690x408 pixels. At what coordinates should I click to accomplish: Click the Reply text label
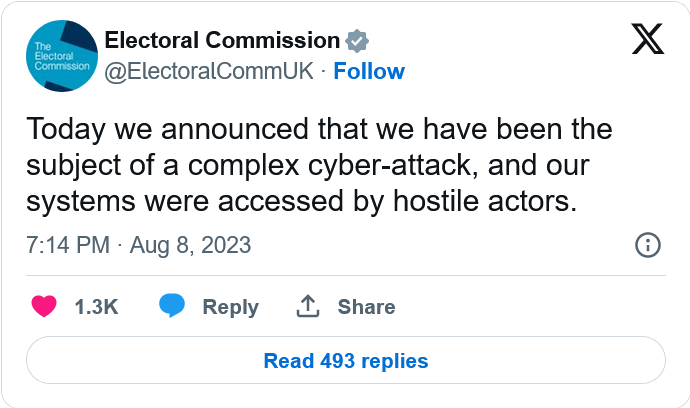(230, 307)
